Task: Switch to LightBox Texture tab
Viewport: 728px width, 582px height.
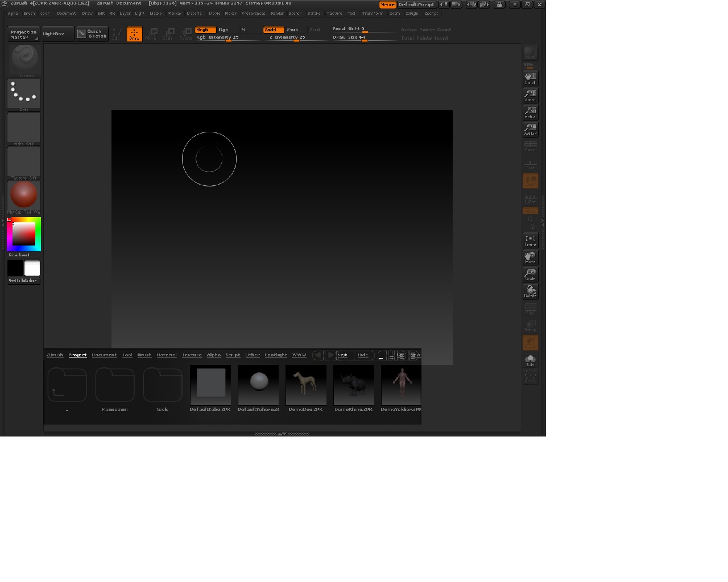Action: tap(192, 355)
